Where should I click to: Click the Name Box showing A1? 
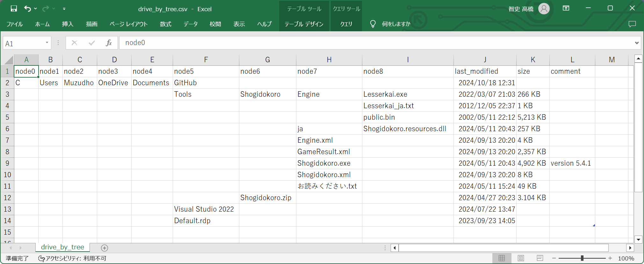[x=24, y=43]
